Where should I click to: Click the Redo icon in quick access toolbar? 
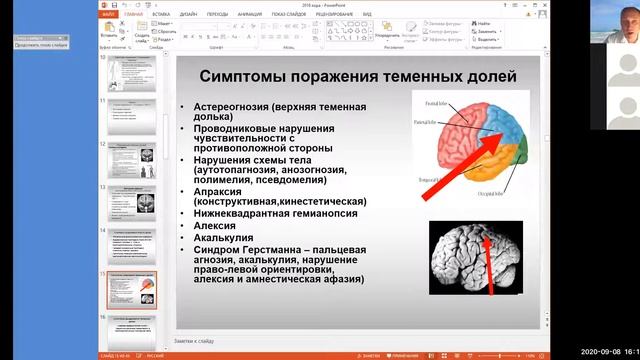(x=138, y=5)
